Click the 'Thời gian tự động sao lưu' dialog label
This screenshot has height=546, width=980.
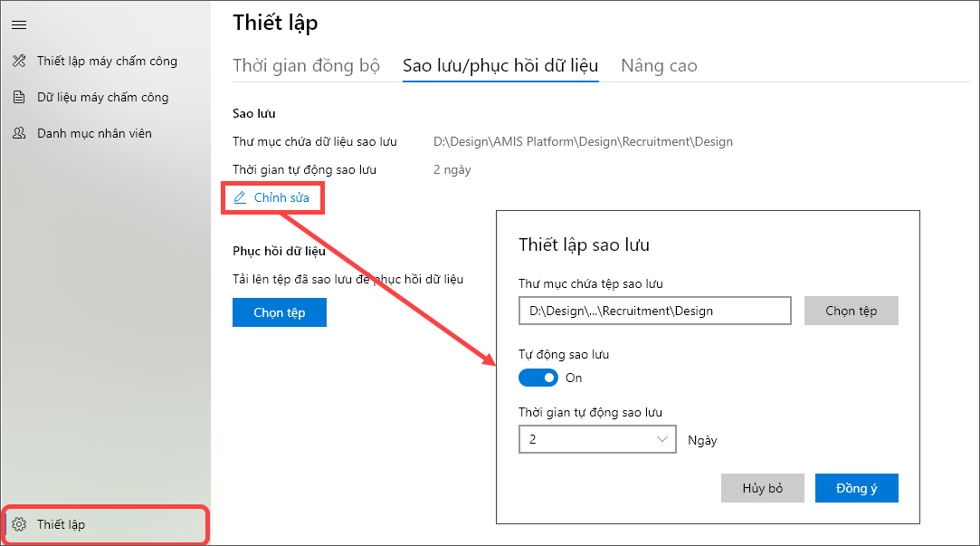pos(590,412)
